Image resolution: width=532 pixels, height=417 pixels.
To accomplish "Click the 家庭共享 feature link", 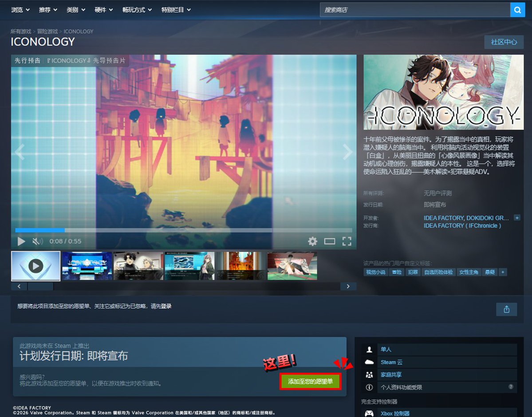I will 391,374.
